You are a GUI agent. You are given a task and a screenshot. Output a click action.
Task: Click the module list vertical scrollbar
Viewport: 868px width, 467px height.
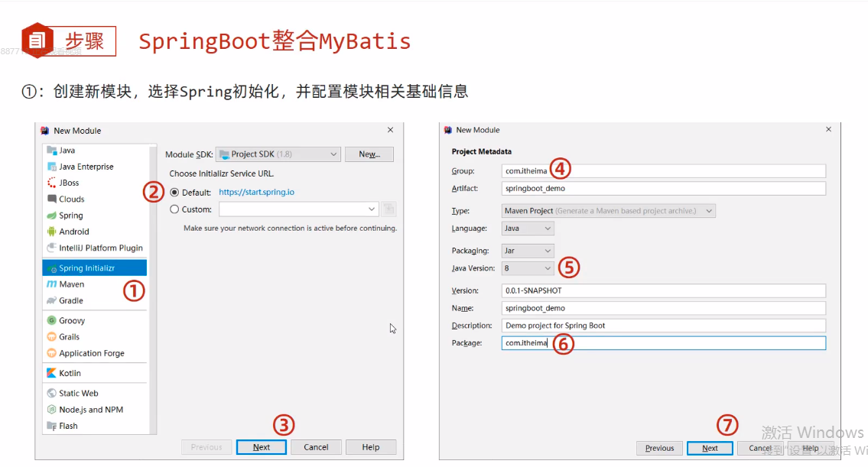tap(153, 289)
